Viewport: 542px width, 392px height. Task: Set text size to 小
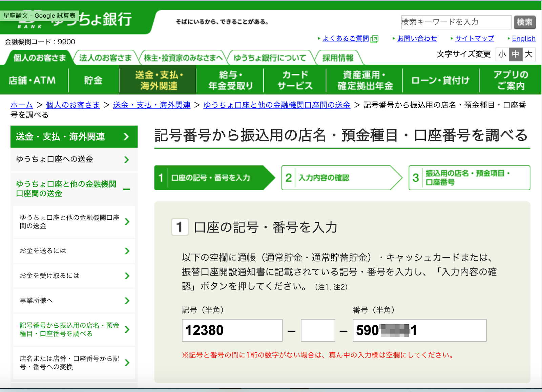pyautogui.click(x=502, y=55)
